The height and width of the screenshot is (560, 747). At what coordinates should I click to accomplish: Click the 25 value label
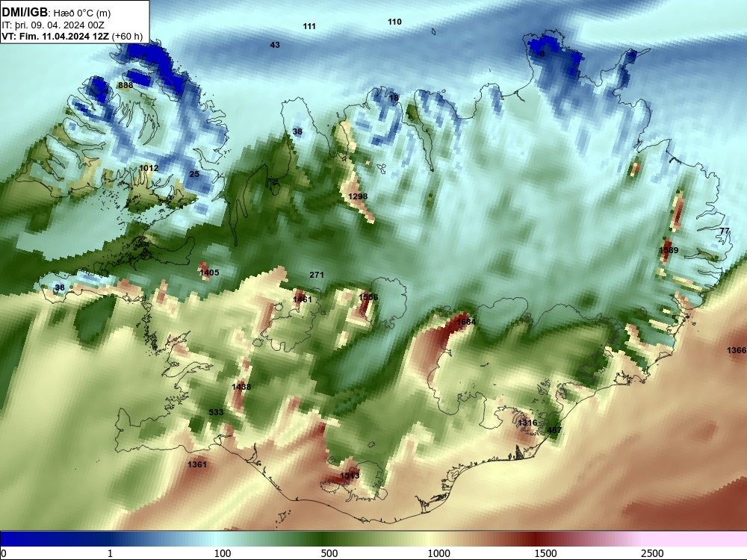click(194, 174)
